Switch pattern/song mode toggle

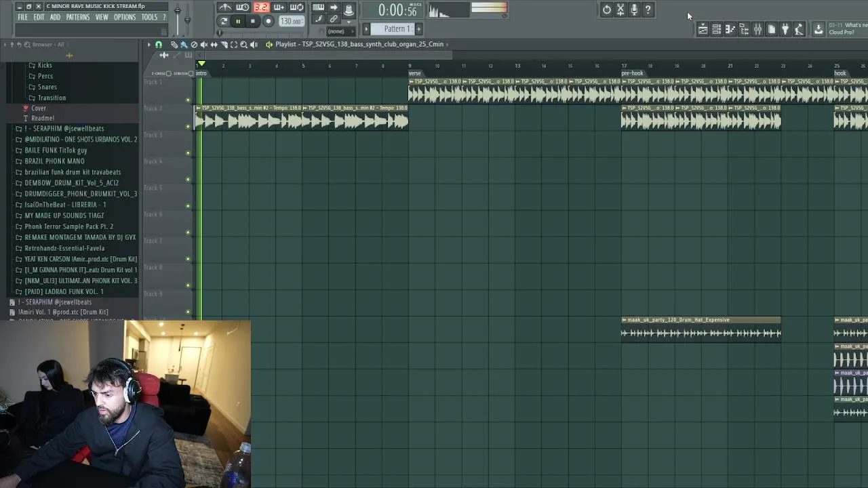tap(224, 21)
